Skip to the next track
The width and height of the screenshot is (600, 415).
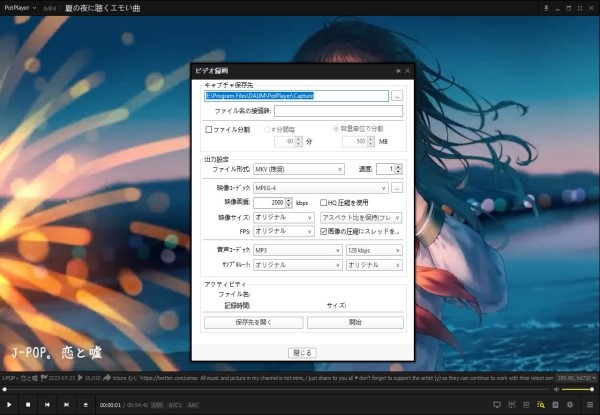pos(66,405)
